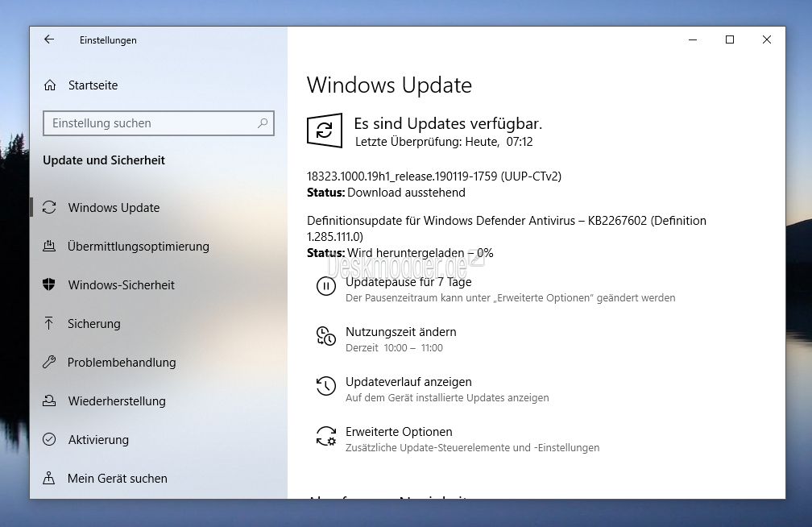The width and height of the screenshot is (812, 527).
Task: Click 'Status: Download ausstehend' text
Action: point(386,193)
